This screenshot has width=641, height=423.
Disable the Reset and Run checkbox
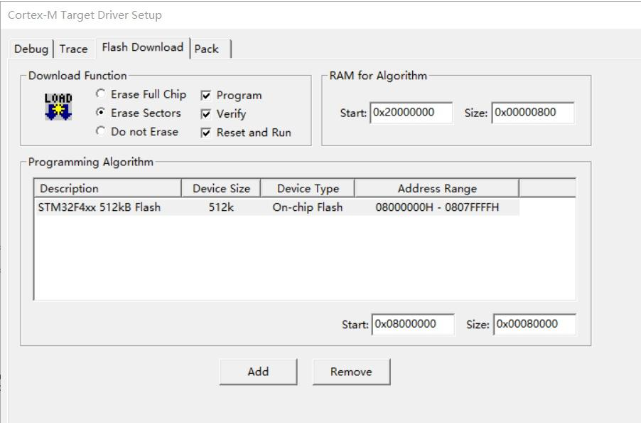(206, 133)
